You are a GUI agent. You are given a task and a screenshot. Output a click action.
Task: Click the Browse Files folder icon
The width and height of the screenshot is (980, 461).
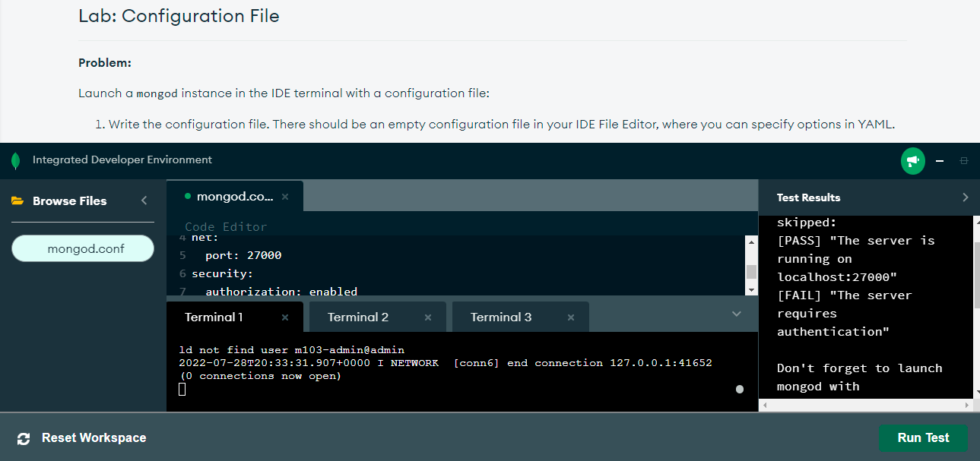tap(17, 201)
